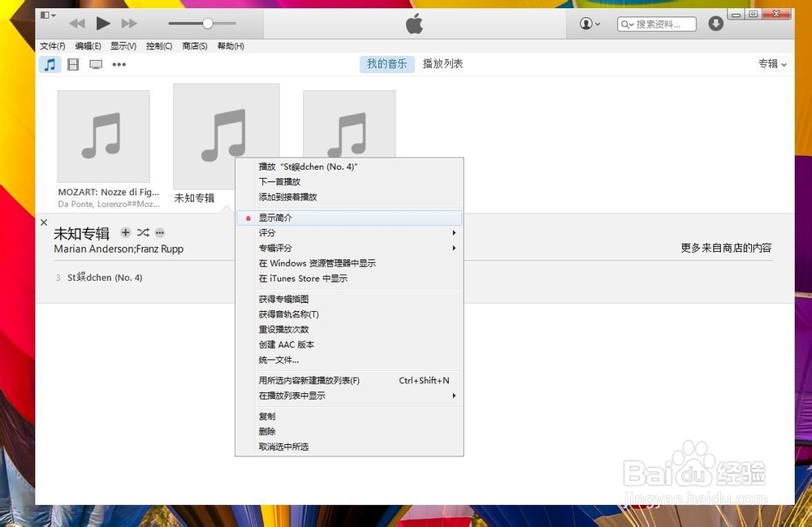This screenshot has width=812, height=527.
Task: Open the TV Shows view icon
Action: tap(96, 64)
